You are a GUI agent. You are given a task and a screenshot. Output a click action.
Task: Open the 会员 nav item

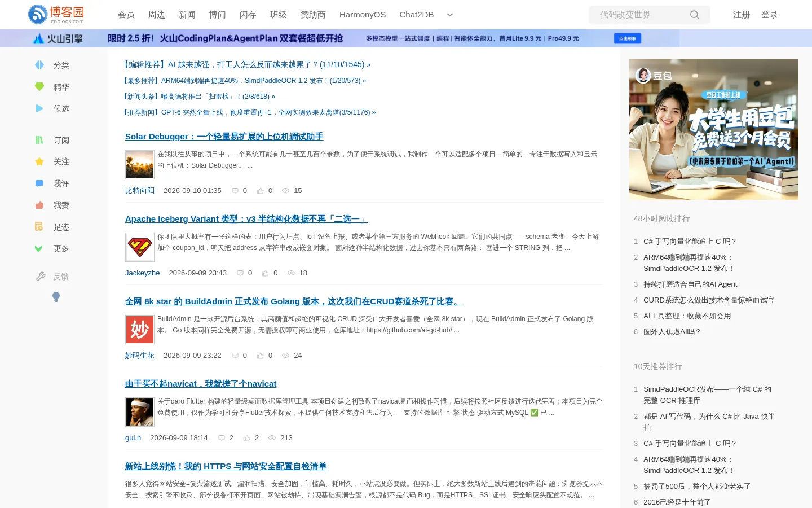tap(126, 15)
